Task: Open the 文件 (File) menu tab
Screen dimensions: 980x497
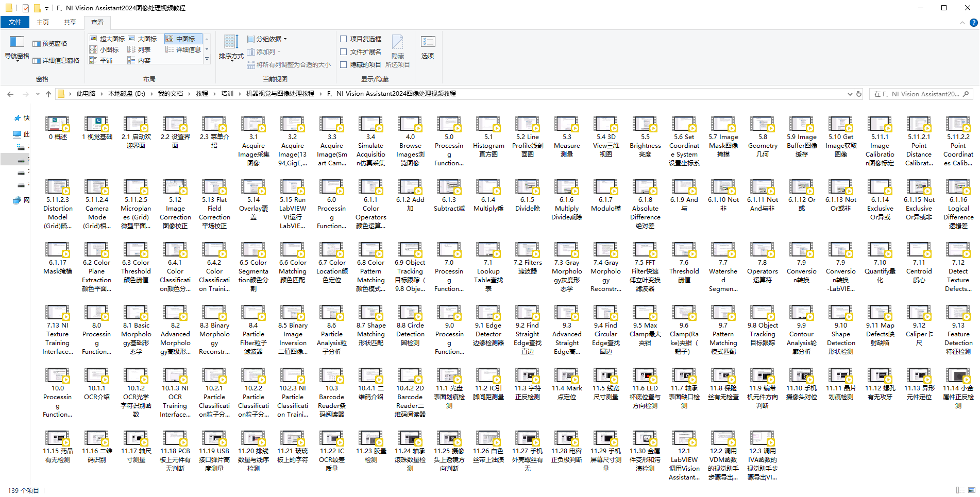Action: pos(15,22)
